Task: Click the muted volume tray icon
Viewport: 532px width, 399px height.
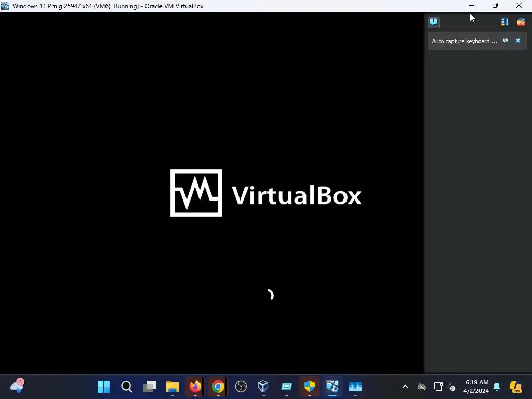Action: (451, 387)
